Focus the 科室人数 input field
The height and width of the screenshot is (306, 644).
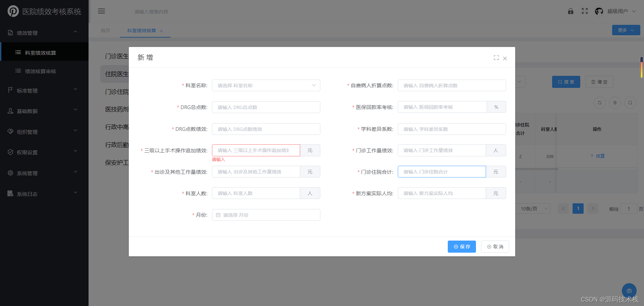[x=256, y=193]
